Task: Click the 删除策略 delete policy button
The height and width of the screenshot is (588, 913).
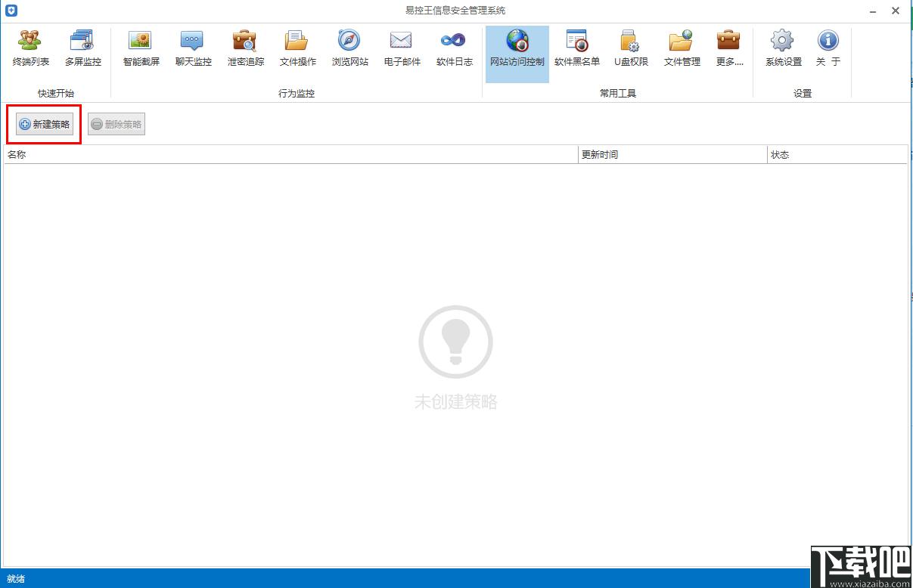Action: [x=116, y=124]
